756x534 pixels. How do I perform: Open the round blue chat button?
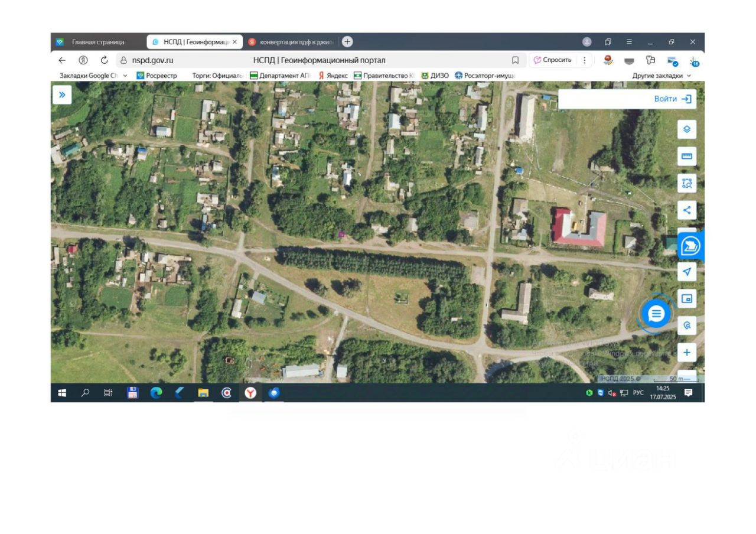656,314
